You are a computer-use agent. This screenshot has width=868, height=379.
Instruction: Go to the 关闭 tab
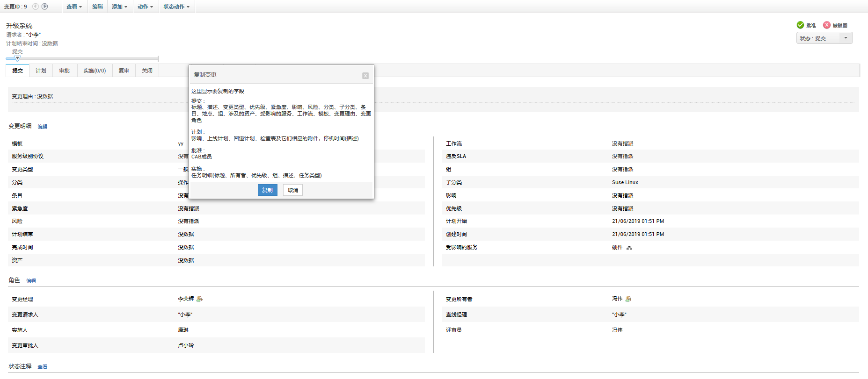pos(147,71)
